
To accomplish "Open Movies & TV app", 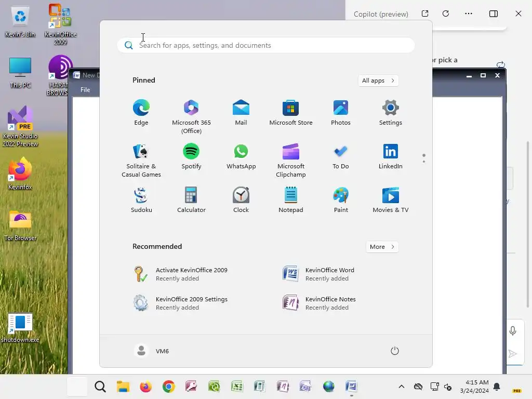I will (391, 200).
